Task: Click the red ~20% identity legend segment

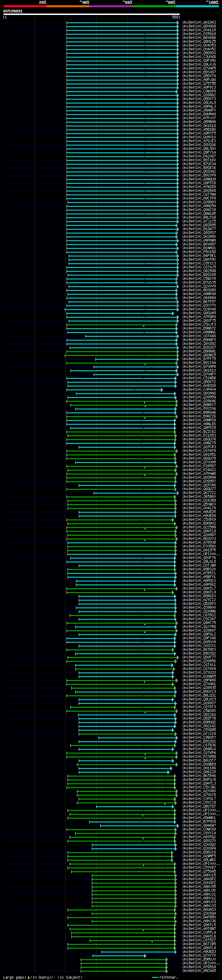Action: click(25, 6)
